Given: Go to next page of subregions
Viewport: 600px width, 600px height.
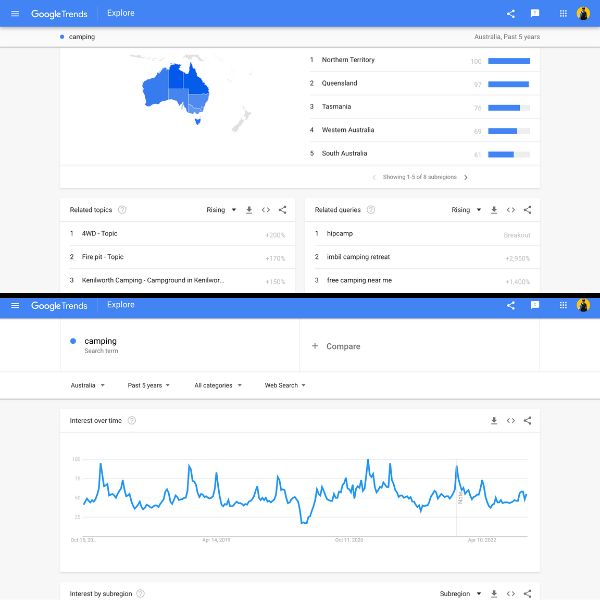Looking at the screenshot, I should point(466,177).
